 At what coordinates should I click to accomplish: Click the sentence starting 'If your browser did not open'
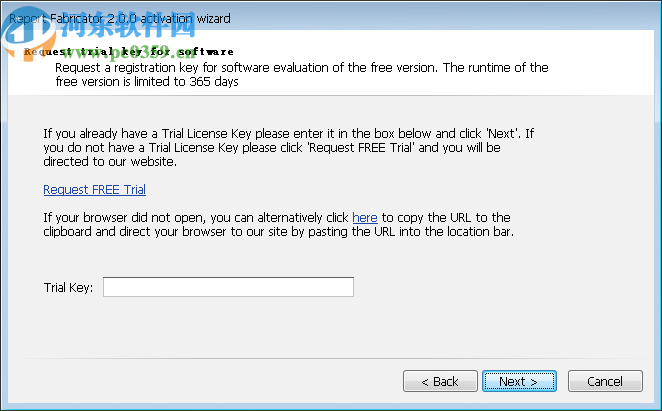coord(279,225)
